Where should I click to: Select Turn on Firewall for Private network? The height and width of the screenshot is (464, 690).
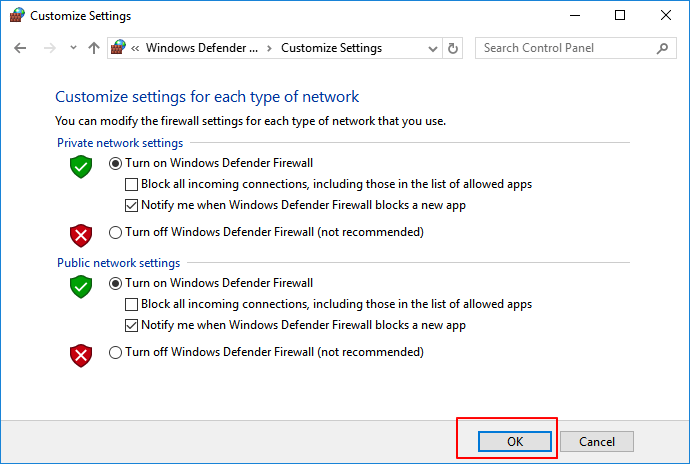tap(116, 163)
